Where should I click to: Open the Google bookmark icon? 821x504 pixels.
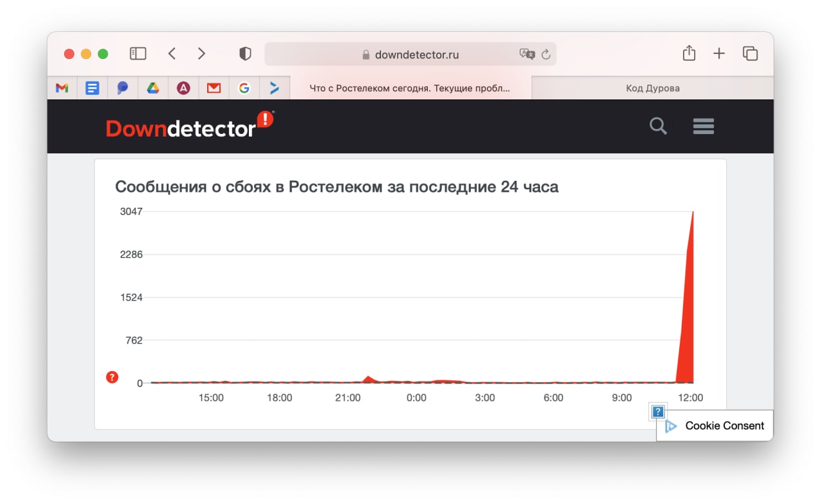click(x=244, y=88)
